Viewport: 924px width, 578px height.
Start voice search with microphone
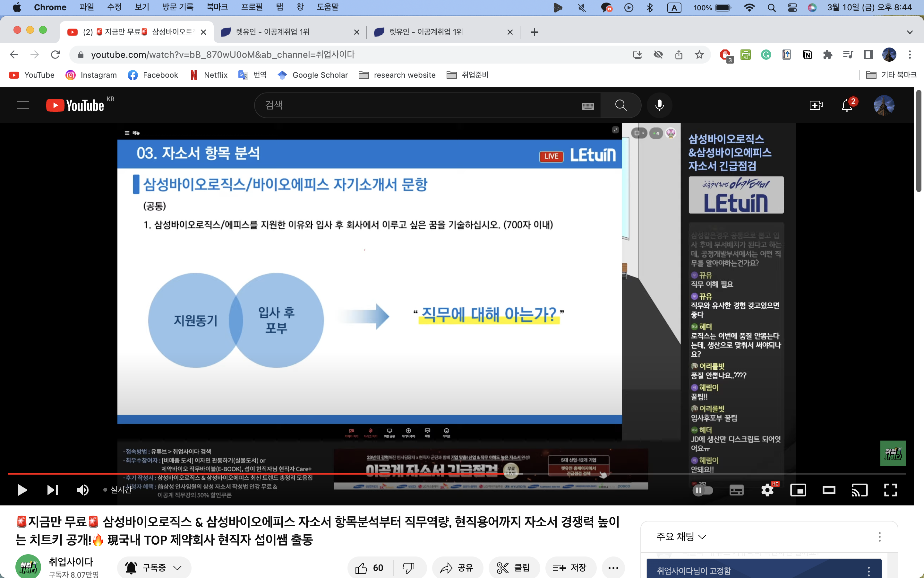point(659,105)
